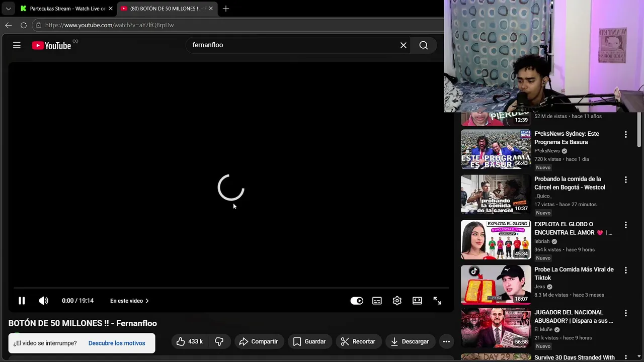644x362 pixels.
Task: Open 'Probando la comida de la Cárcel' thumbnail
Action: [496, 195]
